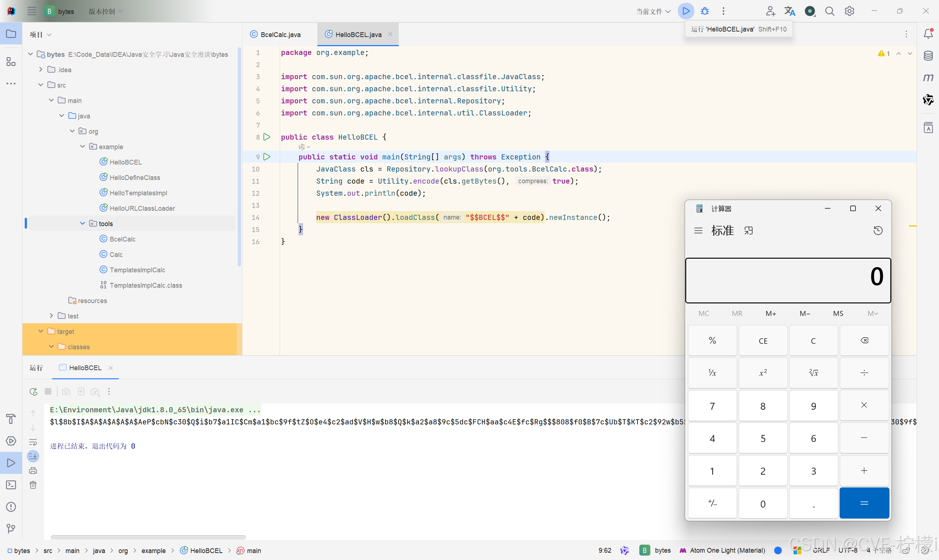The image size is (939, 560).
Task: Collapse the tools package
Action: [82, 224]
